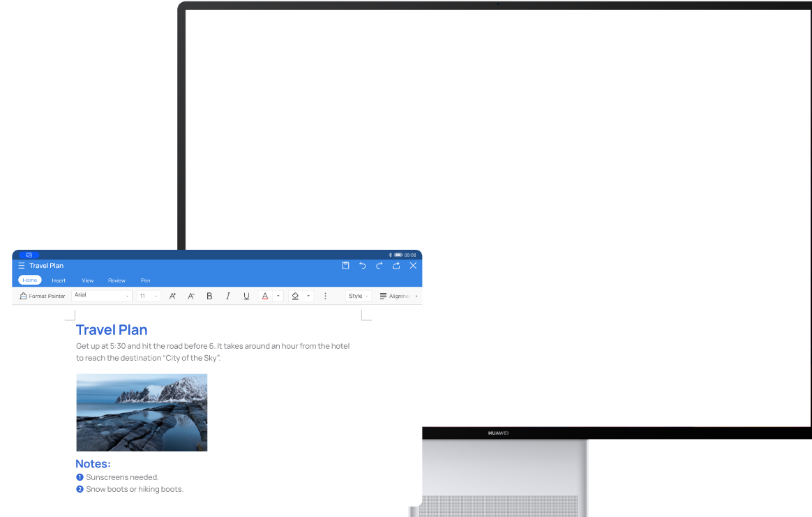The image size is (812, 517).
Task: Decrease font size with the A- icon
Action: click(191, 296)
